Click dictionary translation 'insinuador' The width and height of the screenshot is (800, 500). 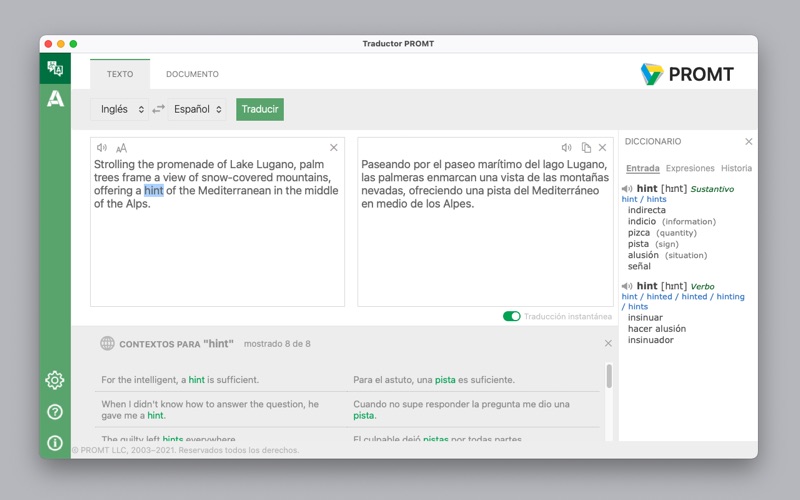tap(651, 340)
